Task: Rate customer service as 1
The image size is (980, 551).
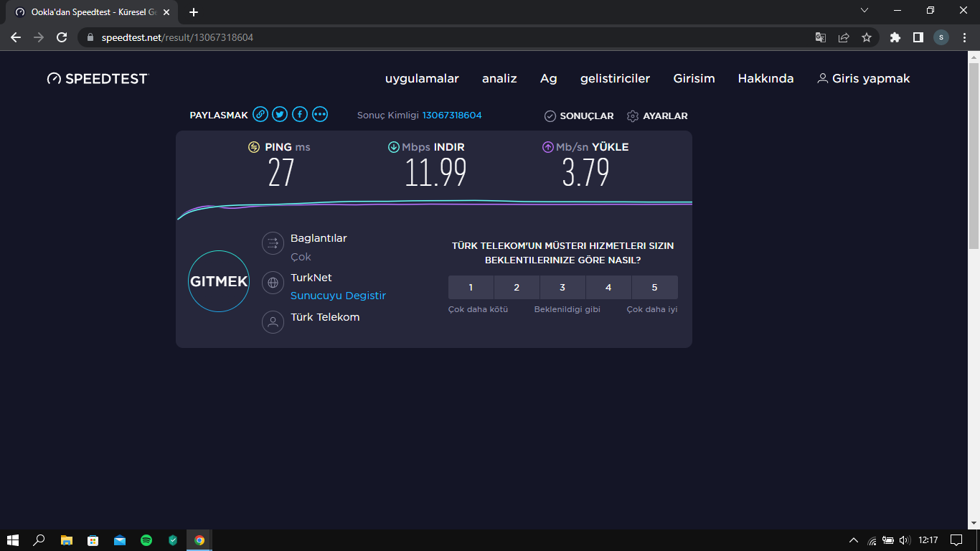Action: (471, 288)
